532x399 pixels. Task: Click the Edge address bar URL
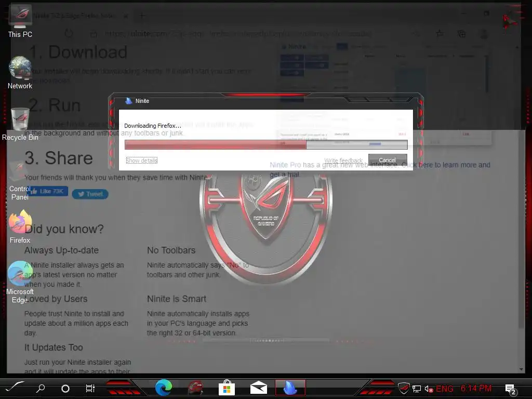237,34
